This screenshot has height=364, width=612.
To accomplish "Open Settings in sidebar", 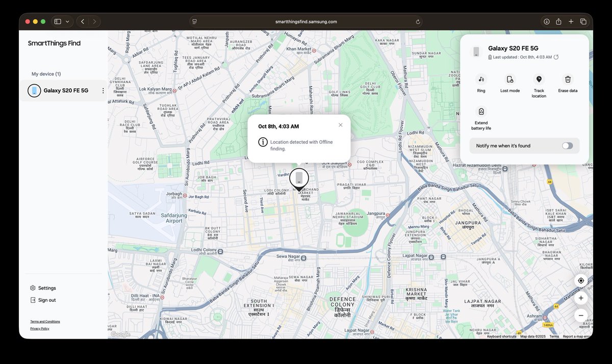I will 43,288.
